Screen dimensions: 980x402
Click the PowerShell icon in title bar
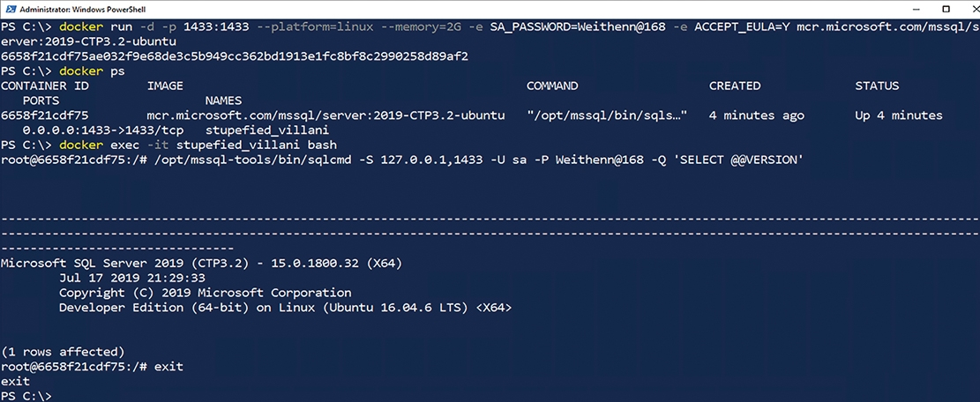pyautogui.click(x=9, y=9)
